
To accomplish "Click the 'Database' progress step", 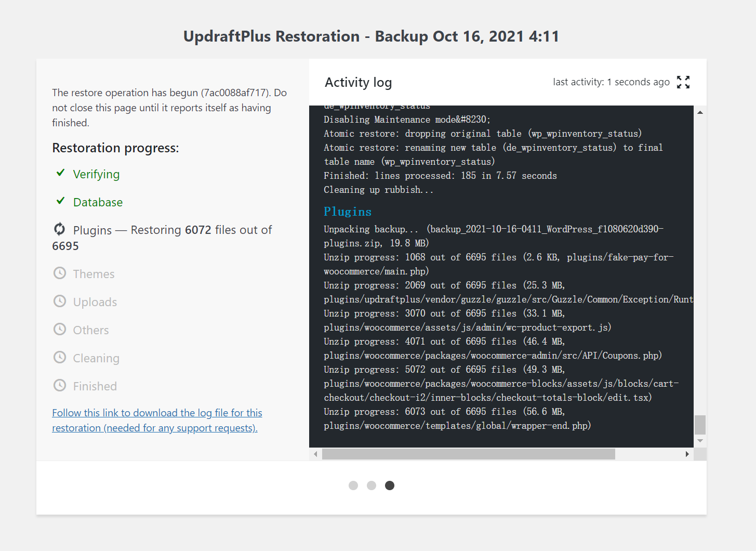I will [x=98, y=202].
